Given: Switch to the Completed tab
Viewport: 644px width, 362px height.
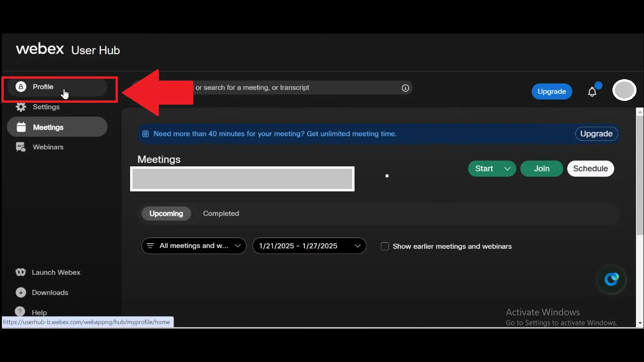Looking at the screenshot, I should (x=221, y=214).
